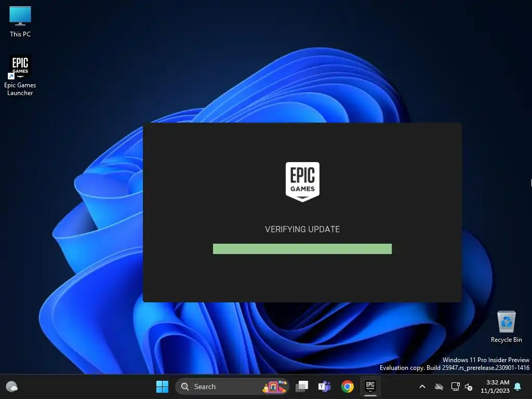This screenshot has height=399, width=532.
Task: Open notifications bell icon
Action: tap(518, 387)
